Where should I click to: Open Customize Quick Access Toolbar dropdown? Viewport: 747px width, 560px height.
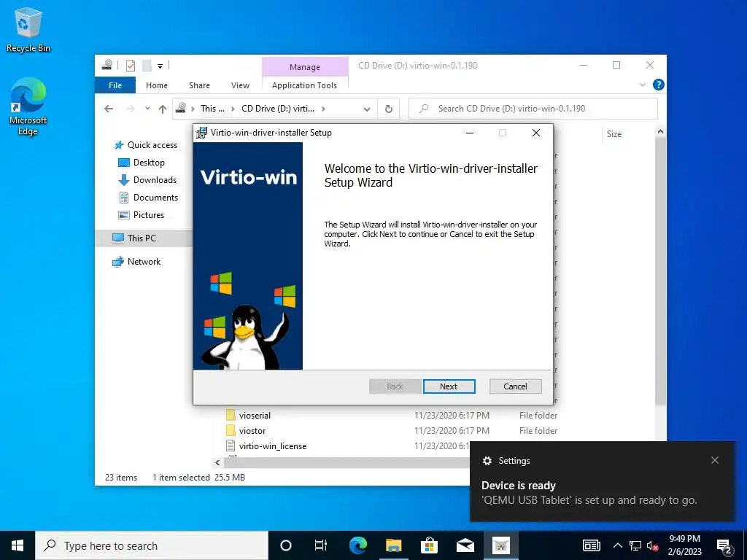pyautogui.click(x=160, y=66)
